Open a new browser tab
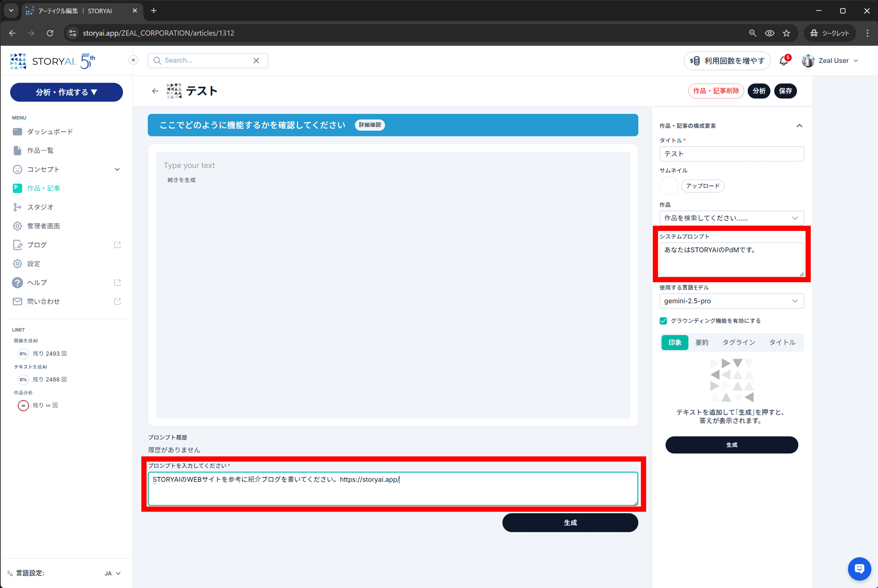 click(154, 10)
